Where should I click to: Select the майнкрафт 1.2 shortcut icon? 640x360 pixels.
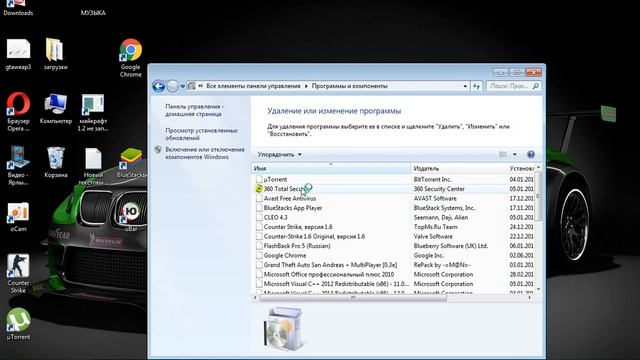pos(93,113)
